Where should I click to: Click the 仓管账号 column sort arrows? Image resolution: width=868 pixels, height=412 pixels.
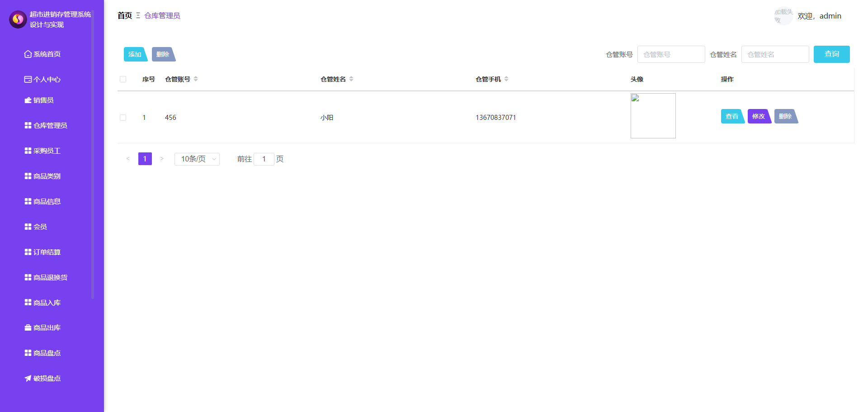(195, 79)
